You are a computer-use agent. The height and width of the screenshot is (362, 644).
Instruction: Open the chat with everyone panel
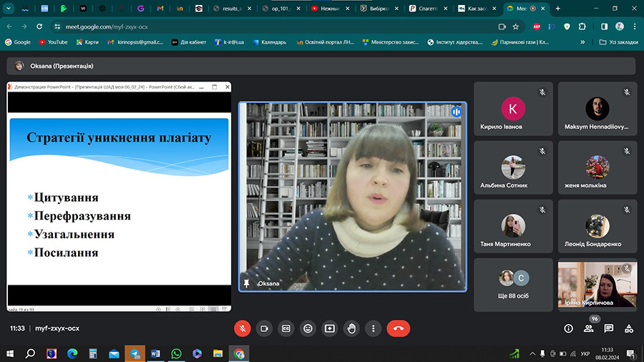click(609, 328)
